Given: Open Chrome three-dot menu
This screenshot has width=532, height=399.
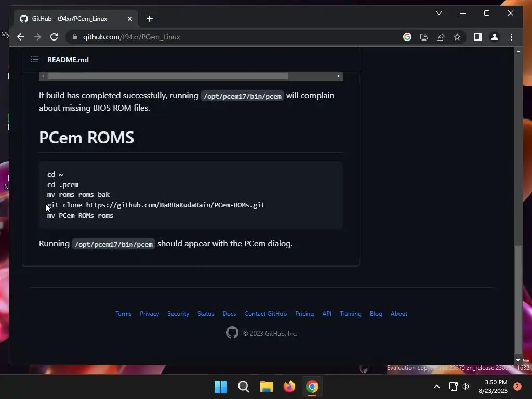Looking at the screenshot, I should pos(511,37).
